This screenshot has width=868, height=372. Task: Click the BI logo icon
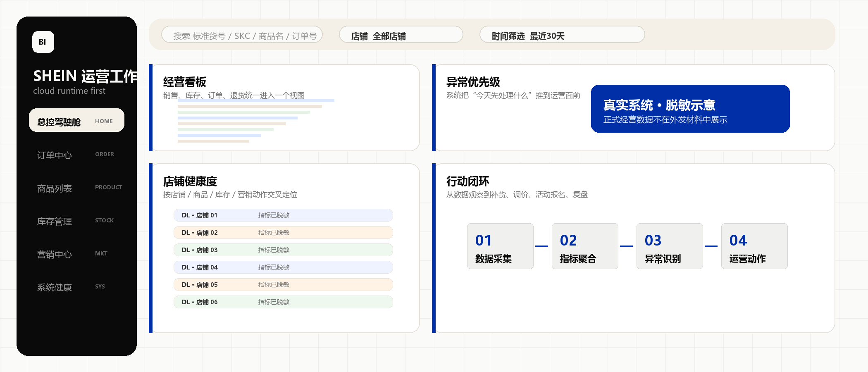pyautogui.click(x=43, y=42)
